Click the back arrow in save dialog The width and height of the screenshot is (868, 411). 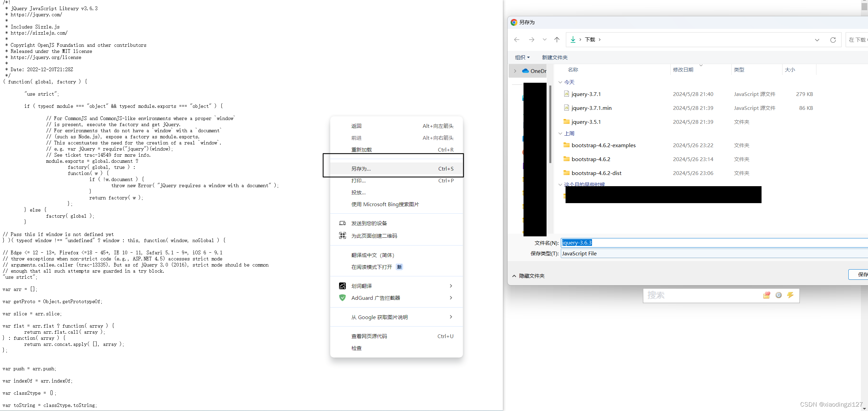(x=517, y=40)
